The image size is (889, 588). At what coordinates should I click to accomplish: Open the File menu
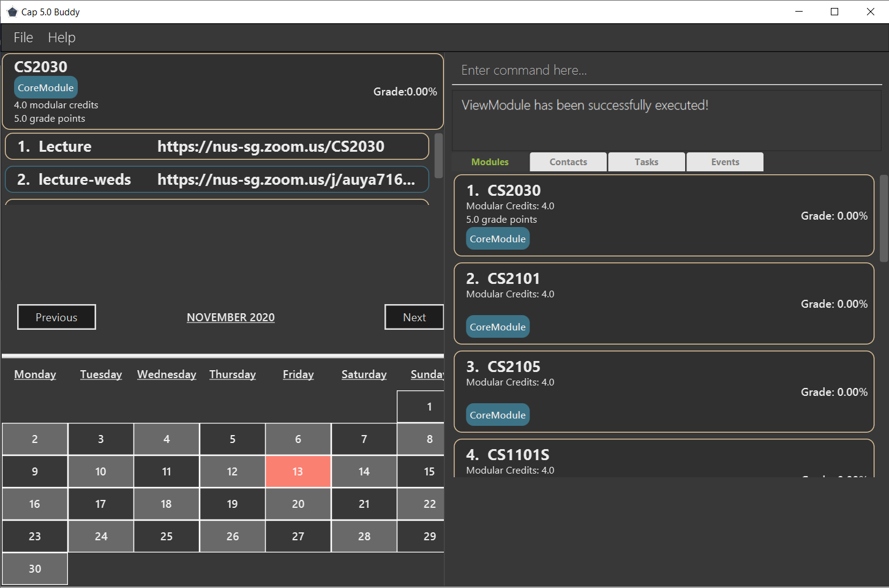click(x=23, y=37)
